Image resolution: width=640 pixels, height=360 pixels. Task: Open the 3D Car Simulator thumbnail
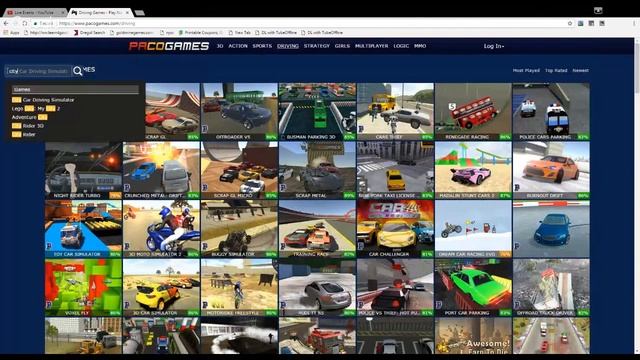pyautogui.click(x=161, y=288)
